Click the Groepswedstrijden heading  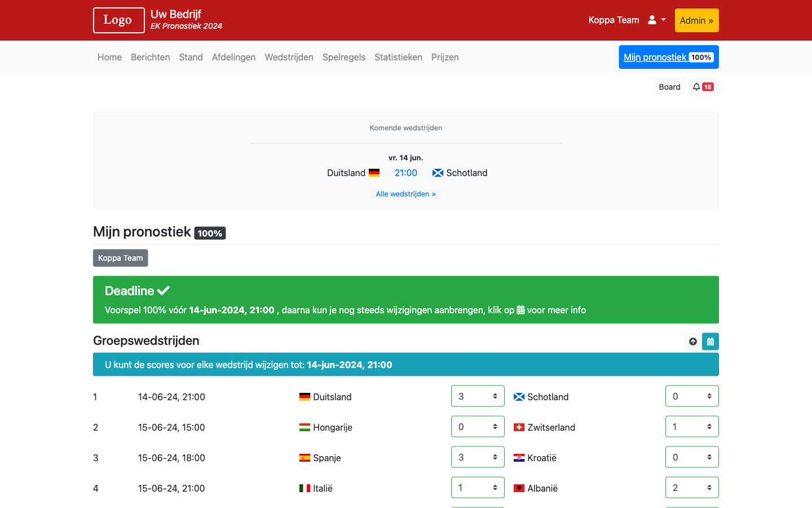click(x=146, y=340)
